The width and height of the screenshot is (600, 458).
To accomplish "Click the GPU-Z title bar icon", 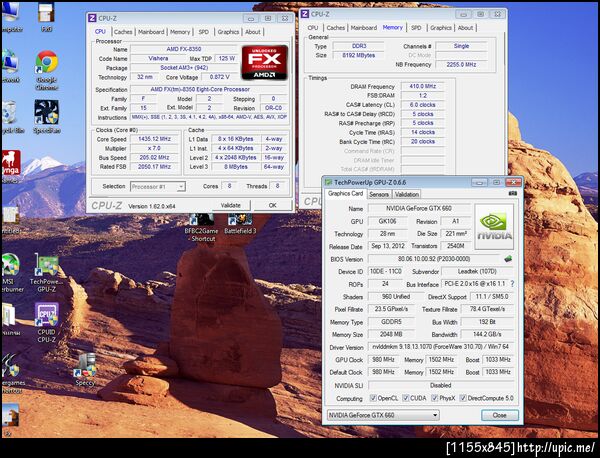I will 328,183.
